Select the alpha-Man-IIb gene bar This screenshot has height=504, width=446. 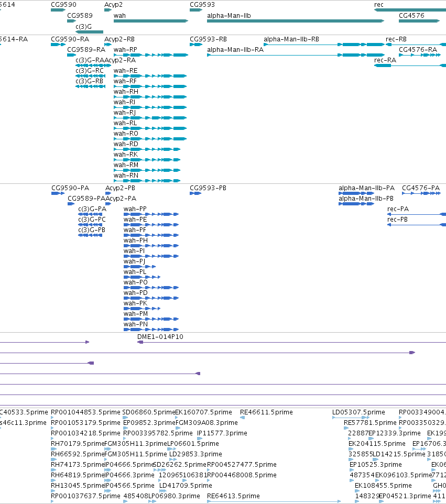pos(296,21)
